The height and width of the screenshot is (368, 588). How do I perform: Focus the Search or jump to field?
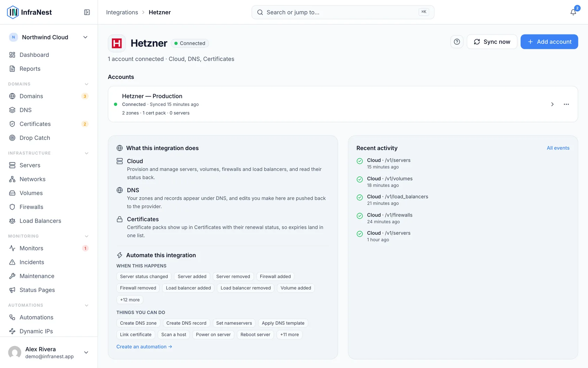coord(343,12)
